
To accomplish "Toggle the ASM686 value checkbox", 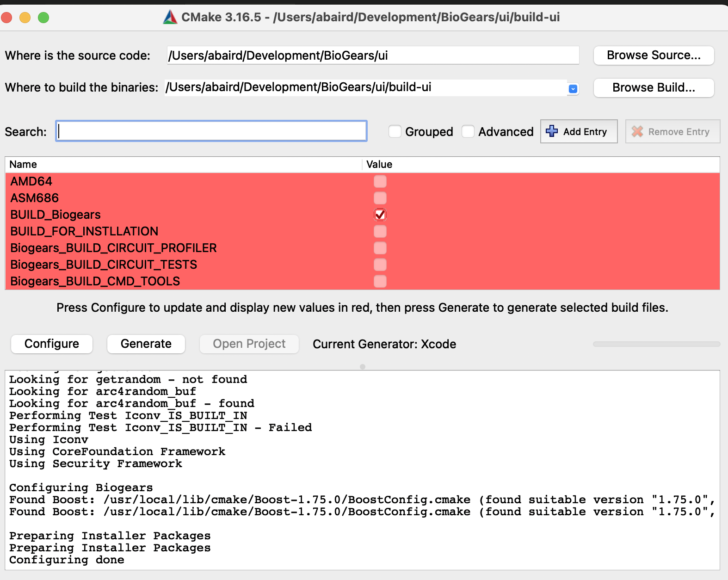I will (x=380, y=198).
